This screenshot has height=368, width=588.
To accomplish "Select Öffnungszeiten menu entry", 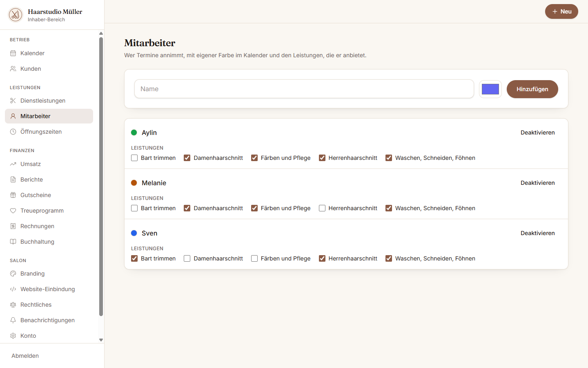I will tap(49, 132).
